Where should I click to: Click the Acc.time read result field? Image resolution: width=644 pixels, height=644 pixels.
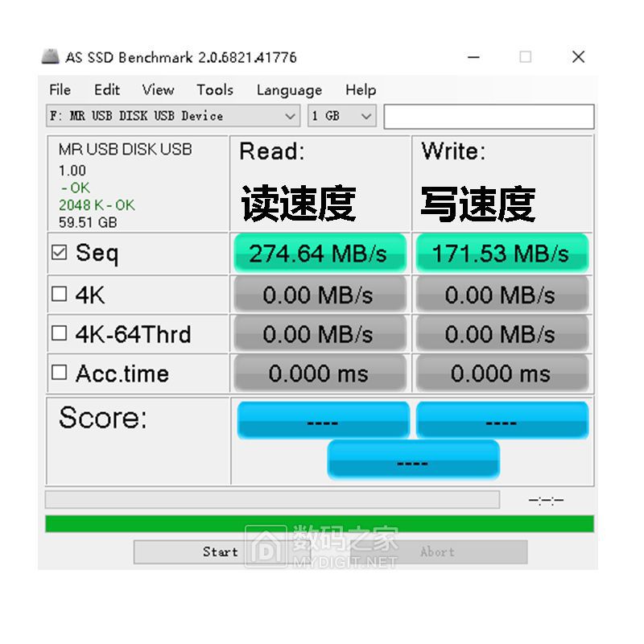(320, 373)
